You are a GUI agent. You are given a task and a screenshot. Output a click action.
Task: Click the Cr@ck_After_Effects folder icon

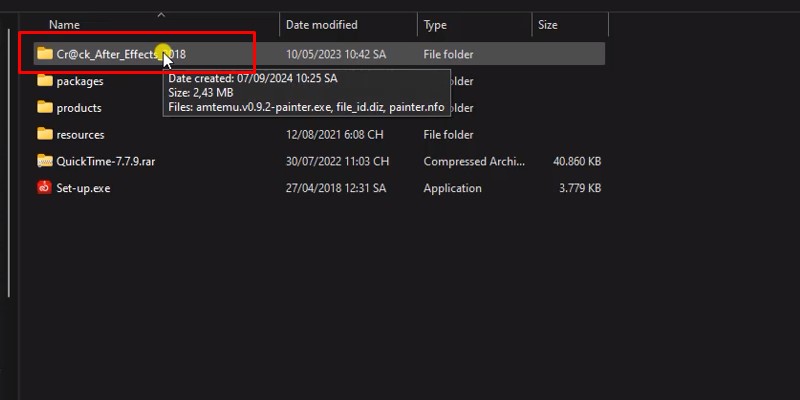[x=44, y=54]
